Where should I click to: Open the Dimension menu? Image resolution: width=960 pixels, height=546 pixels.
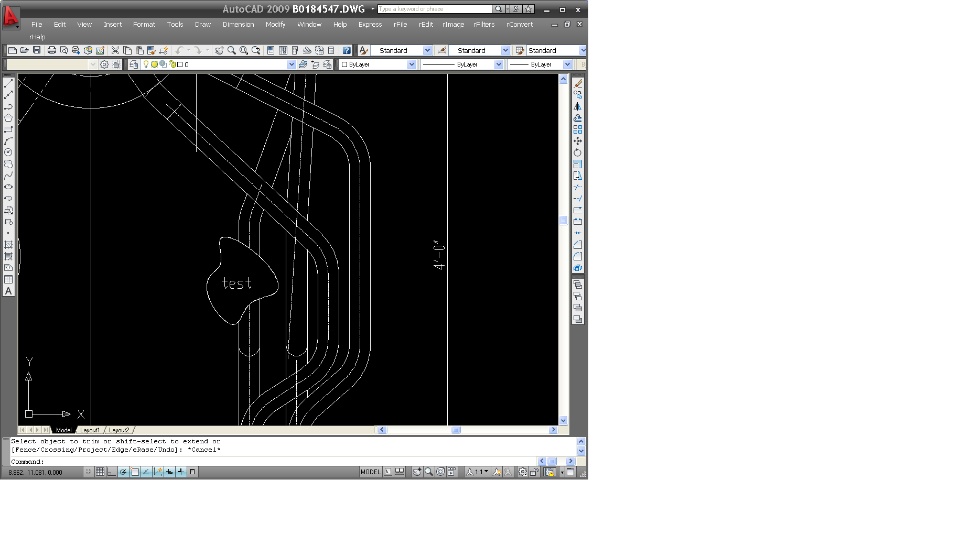[238, 24]
